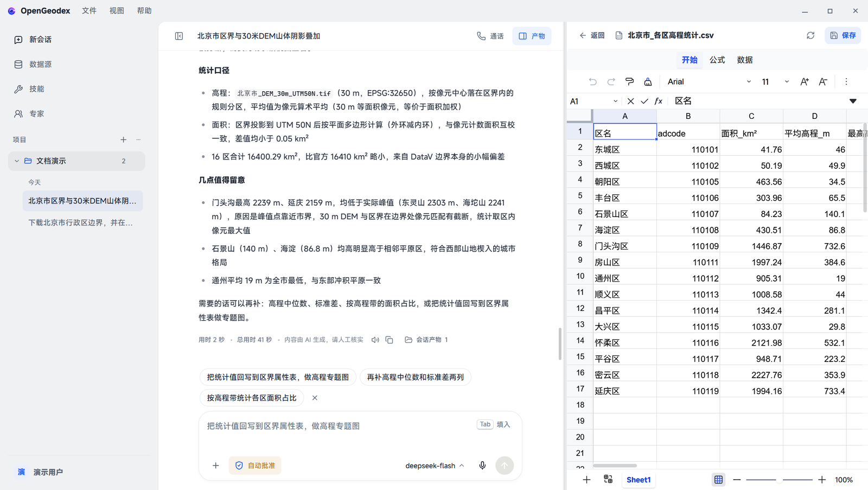Toggle the grid view button in status bar
868x490 pixels.
(x=718, y=480)
